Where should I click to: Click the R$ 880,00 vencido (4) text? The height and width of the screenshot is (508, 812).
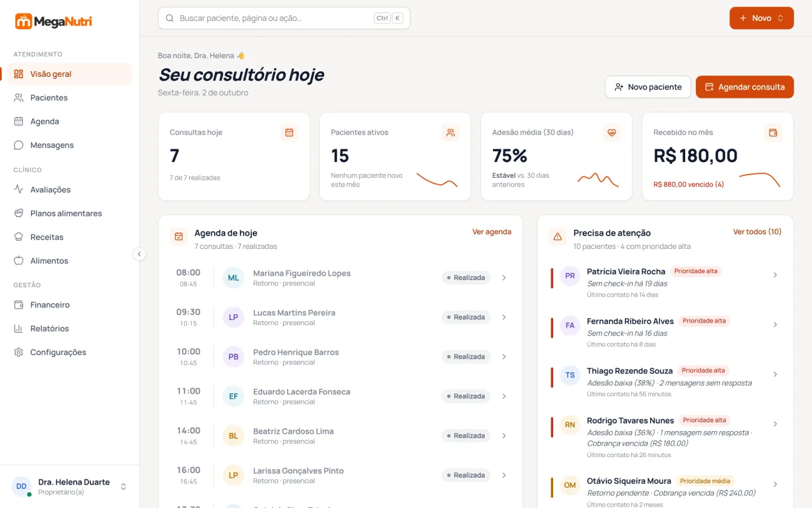point(689,185)
